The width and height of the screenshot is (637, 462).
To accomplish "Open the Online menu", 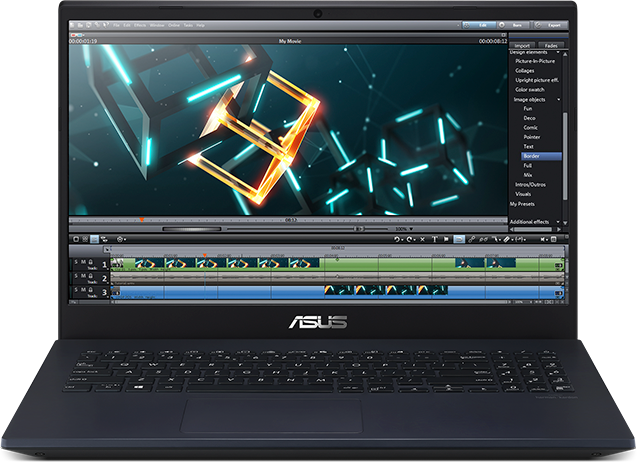I will (174, 25).
